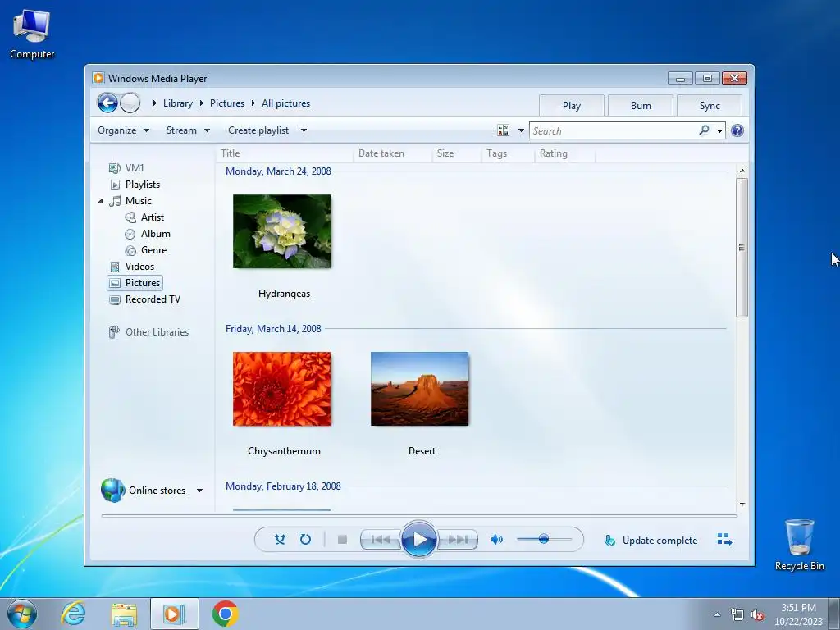
Task: Click All pictures in the breadcrumb
Action: pyautogui.click(x=285, y=103)
